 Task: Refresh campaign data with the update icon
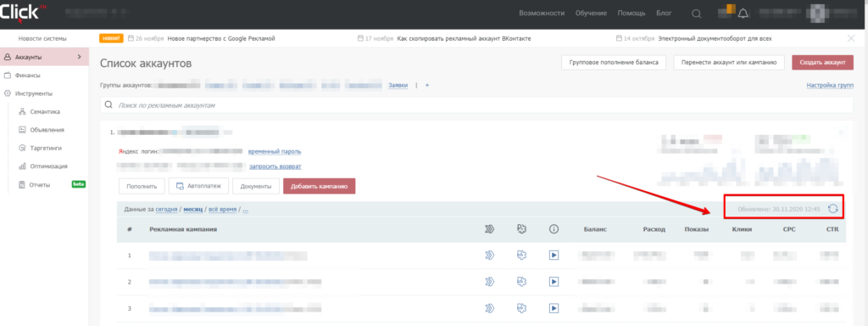(x=832, y=209)
